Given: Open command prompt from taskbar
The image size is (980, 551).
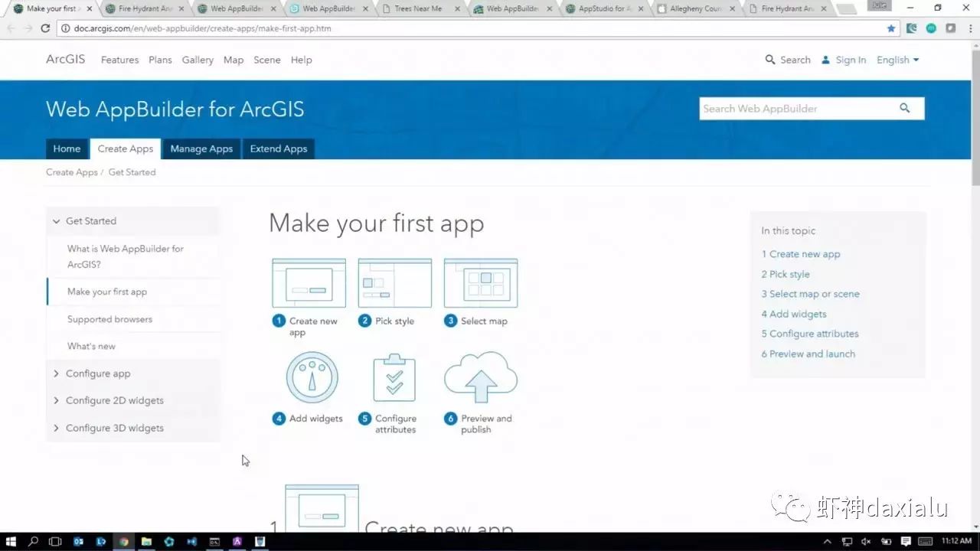Looking at the screenshot, I should click(x=214, y=542).
